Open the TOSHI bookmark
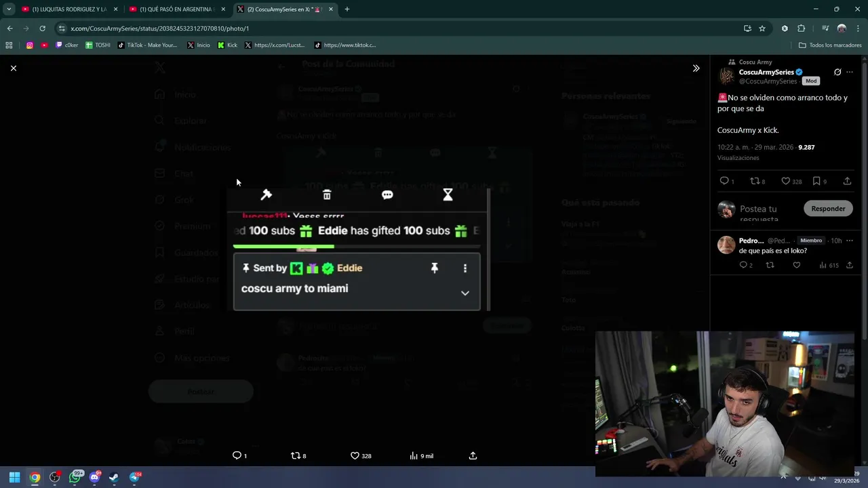Viewport: 868px width, 488px height. pyautogui.click(x=98, y=45)
